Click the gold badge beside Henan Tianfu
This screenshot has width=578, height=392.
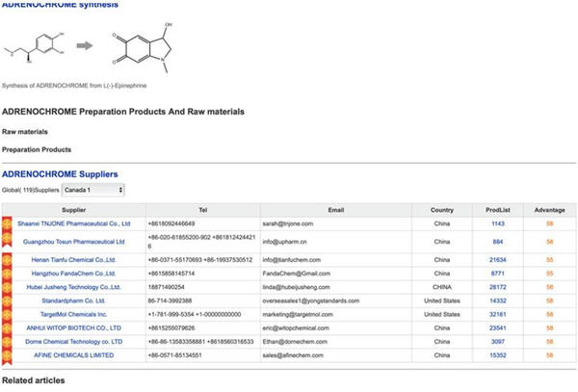(x=7, y=260)
